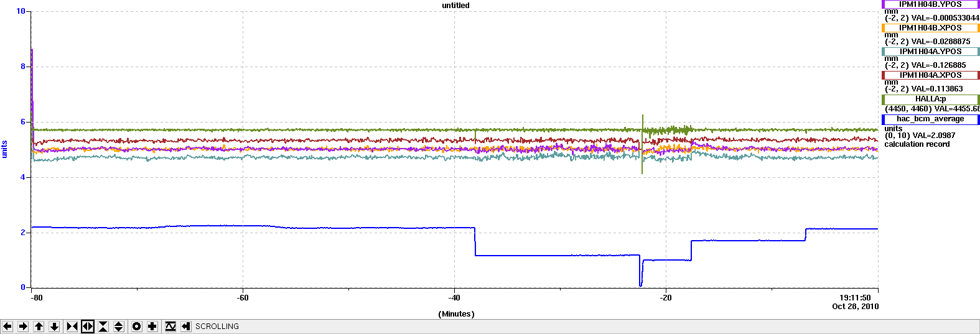The height and width of the screenshot is (334, 980).
Task: Select the IPM1H04A.YPOS legend entry
Action: [x=930, y=52]
